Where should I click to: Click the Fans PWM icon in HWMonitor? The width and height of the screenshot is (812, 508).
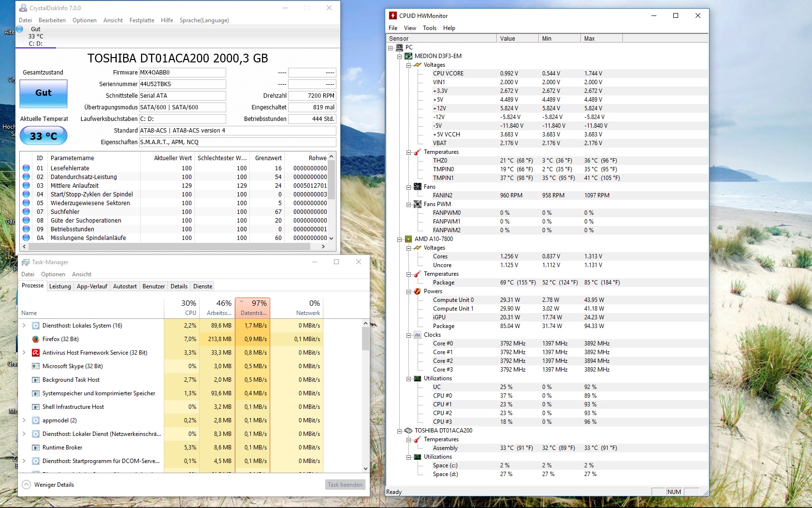click(418, 204)
